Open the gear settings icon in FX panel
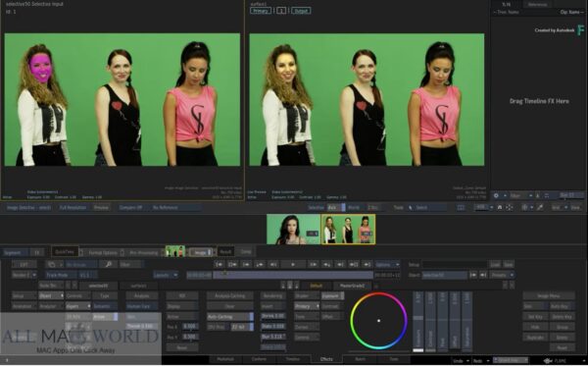 coord(496,195)
